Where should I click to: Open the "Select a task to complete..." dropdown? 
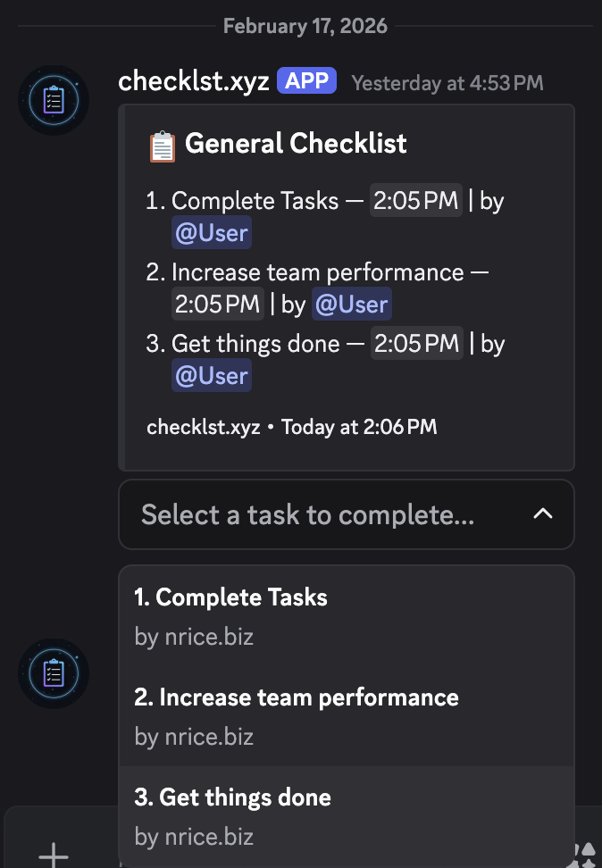pos(308,514)
